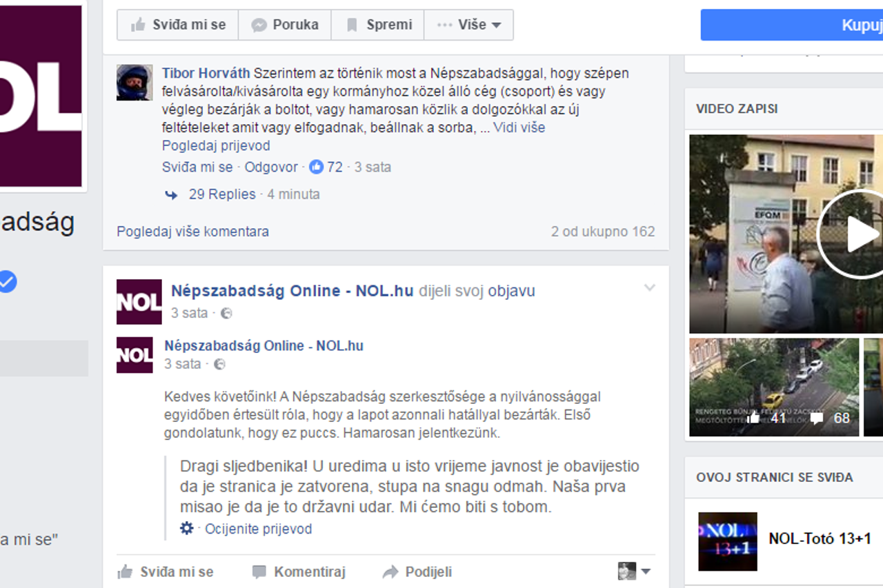Viewport: 883px width, 588px height.
Task: Open the NOL-Totó 13+1 page thumbnail
Action: click(x=728, y=541)
